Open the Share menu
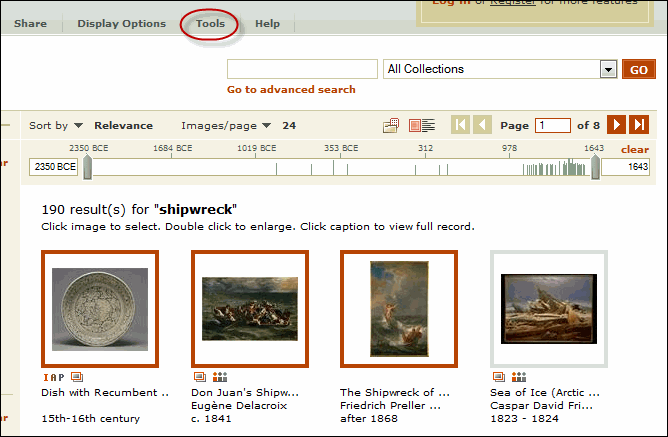 click(x=30, y=23)
